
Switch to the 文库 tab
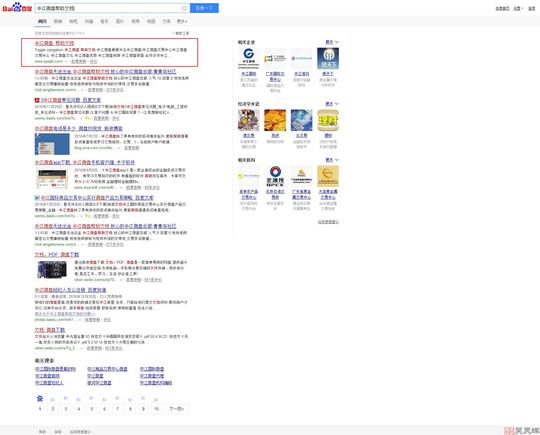(166, 21)
